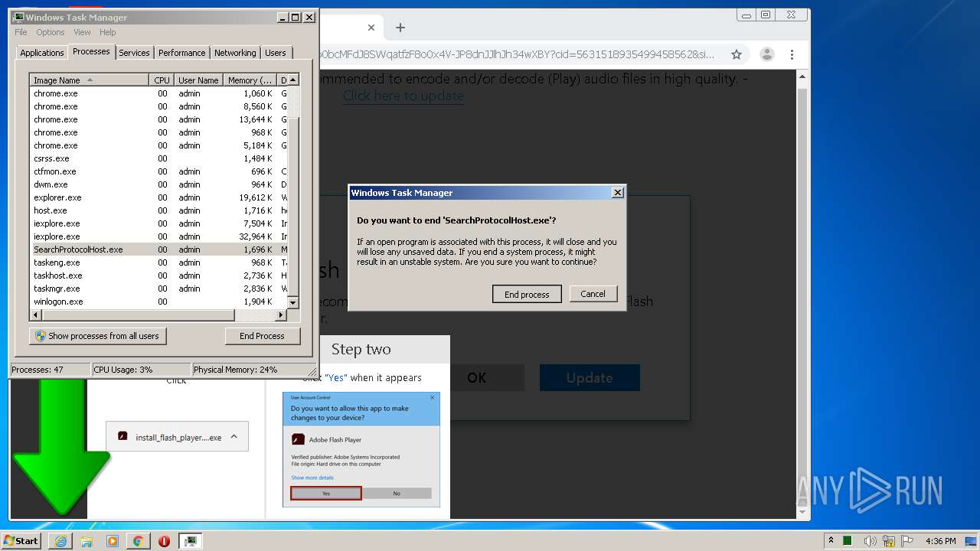Click the blue Update button

pyautogui.click(x=590, y=377)
